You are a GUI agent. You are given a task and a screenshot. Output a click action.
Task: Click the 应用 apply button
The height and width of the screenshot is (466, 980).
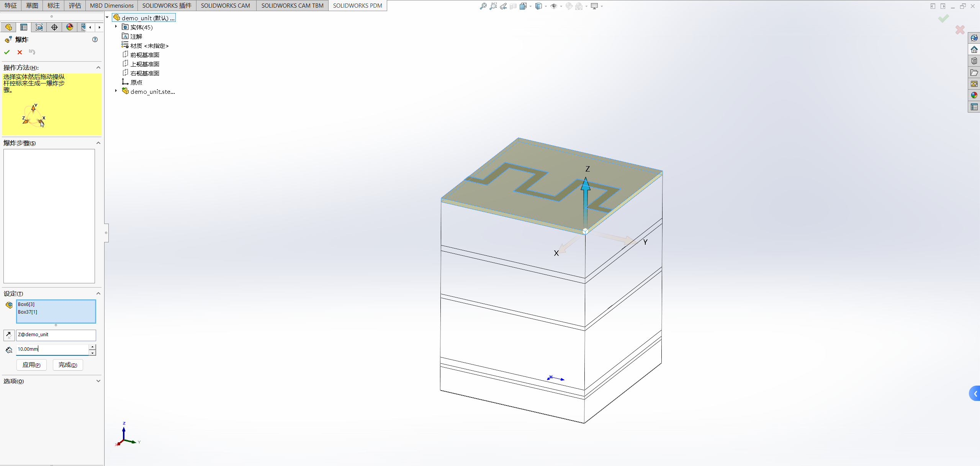31,365
